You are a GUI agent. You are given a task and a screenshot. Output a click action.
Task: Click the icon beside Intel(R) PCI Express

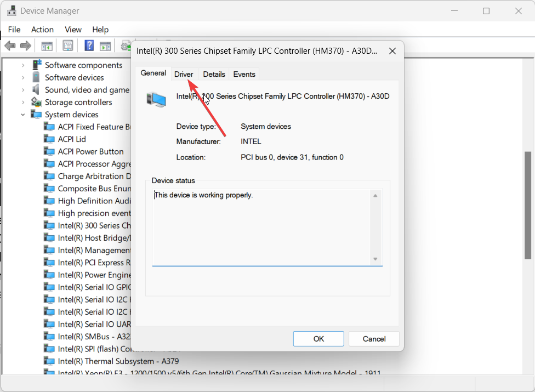pyautogui.click(x=49, y=263)
